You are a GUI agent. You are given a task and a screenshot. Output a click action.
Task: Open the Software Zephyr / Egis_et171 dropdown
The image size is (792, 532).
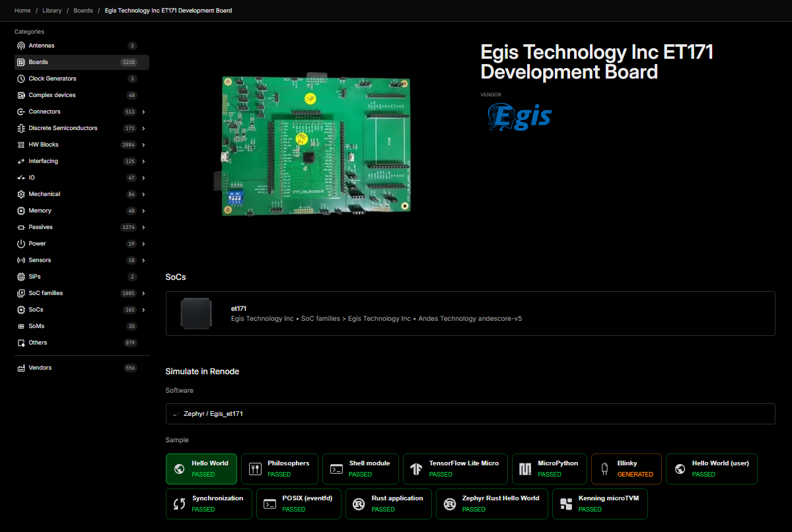(x=470, y=414)
